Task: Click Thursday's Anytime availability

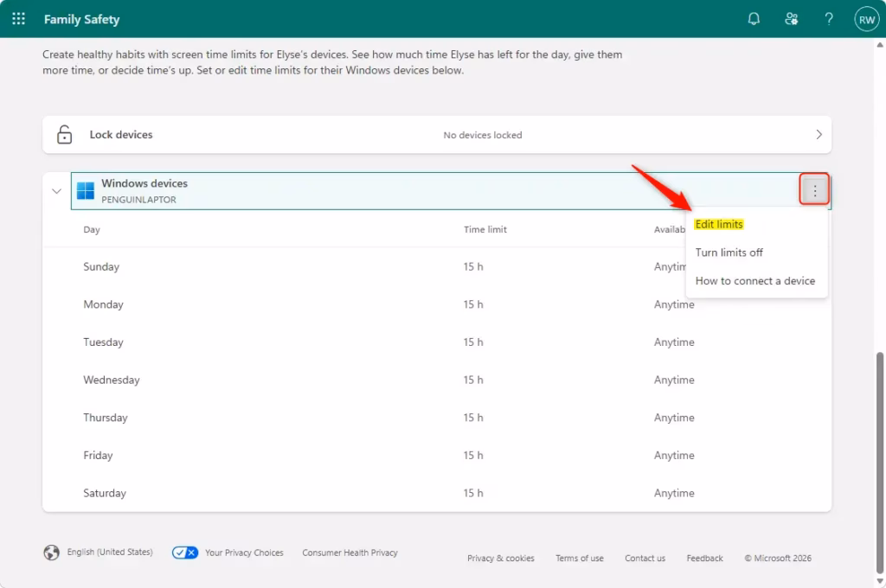Action: tap(674, 418)
